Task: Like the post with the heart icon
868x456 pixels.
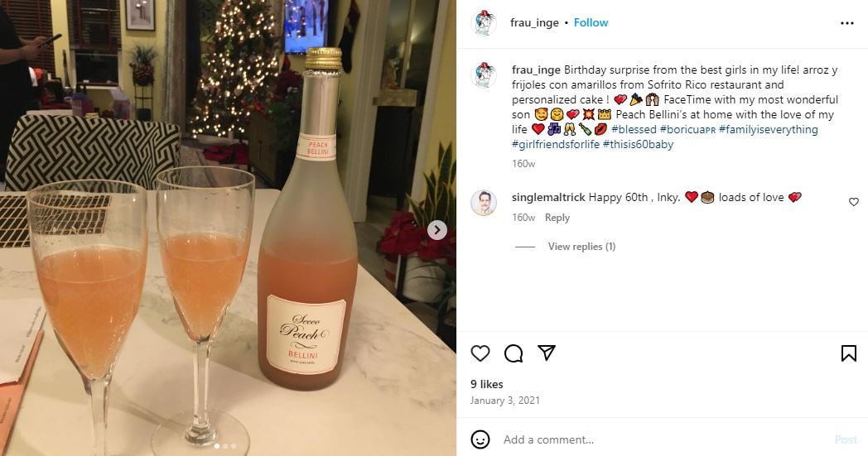Action: (480, 353)
